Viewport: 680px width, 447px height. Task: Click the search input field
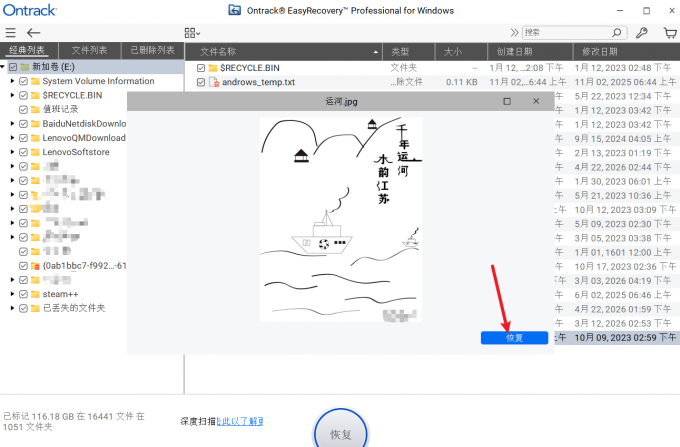(566, 33)
